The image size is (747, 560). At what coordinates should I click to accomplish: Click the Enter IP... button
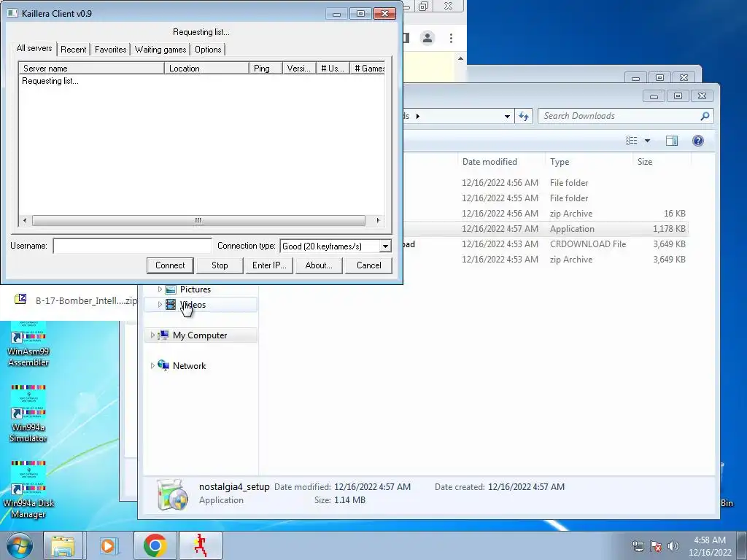(x=269, y=265)
